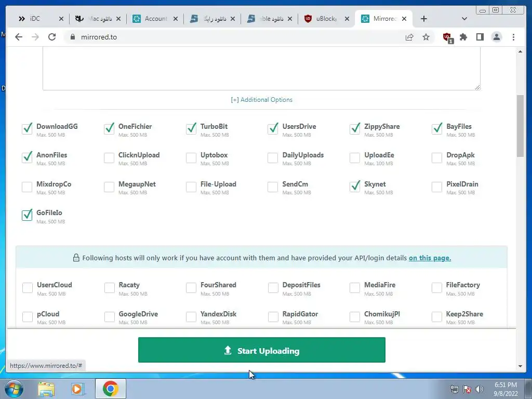
Task: Check the DailyUploads host
Action: point(273,158)
